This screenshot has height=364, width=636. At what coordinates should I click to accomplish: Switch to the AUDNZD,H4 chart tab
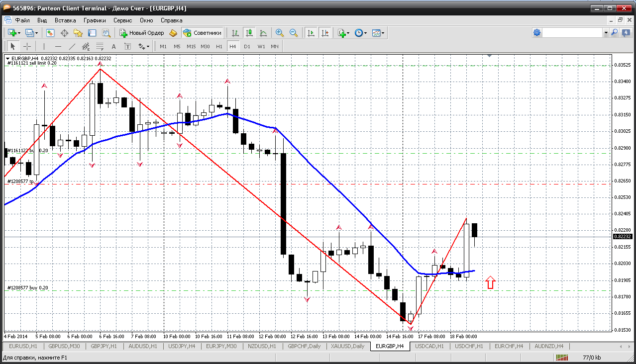pyautogui.click(x=549, y=346)
